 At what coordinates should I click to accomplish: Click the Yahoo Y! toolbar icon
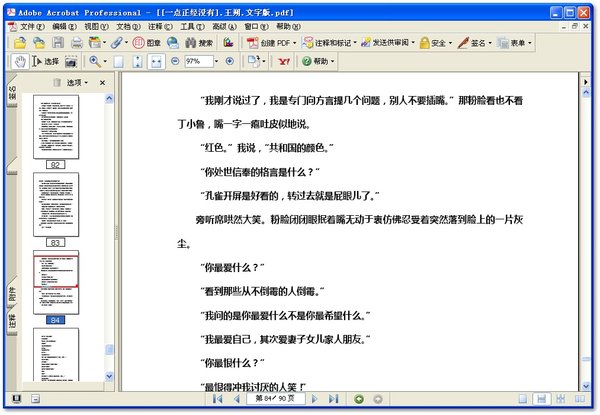click(284, 61)
